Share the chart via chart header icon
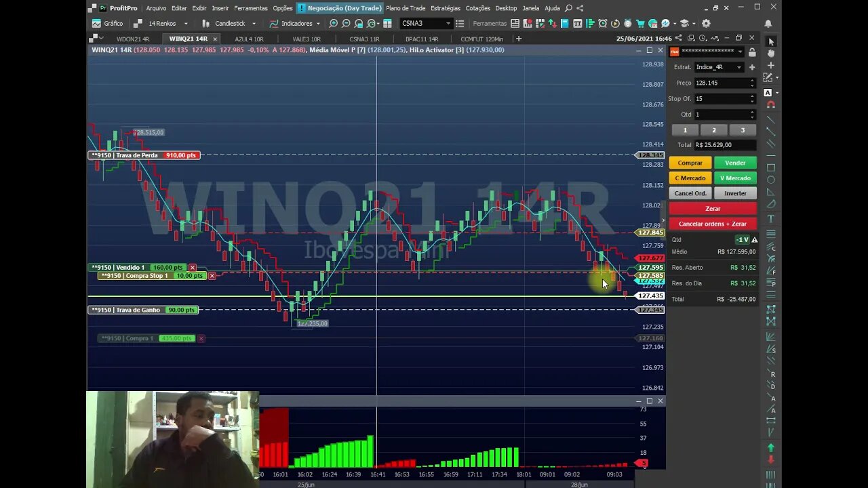Screen dimensions: 868x488 [679, 38]
